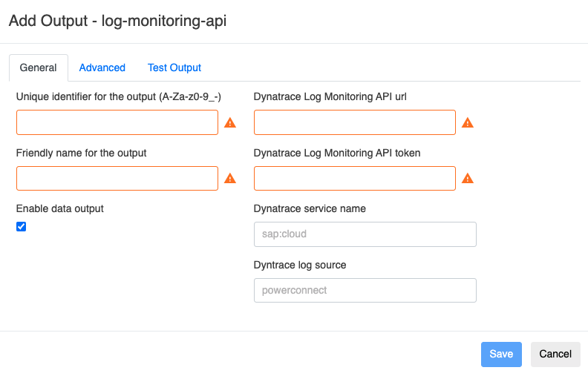Screen dimensions: 588x376
Task: Click the Dynatrace Log Monitoring API token field
Action: point(355,178)
